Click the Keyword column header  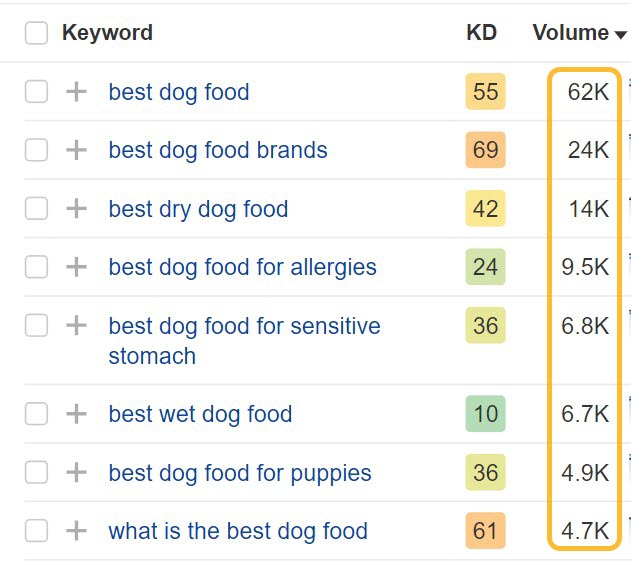(107, 33)
